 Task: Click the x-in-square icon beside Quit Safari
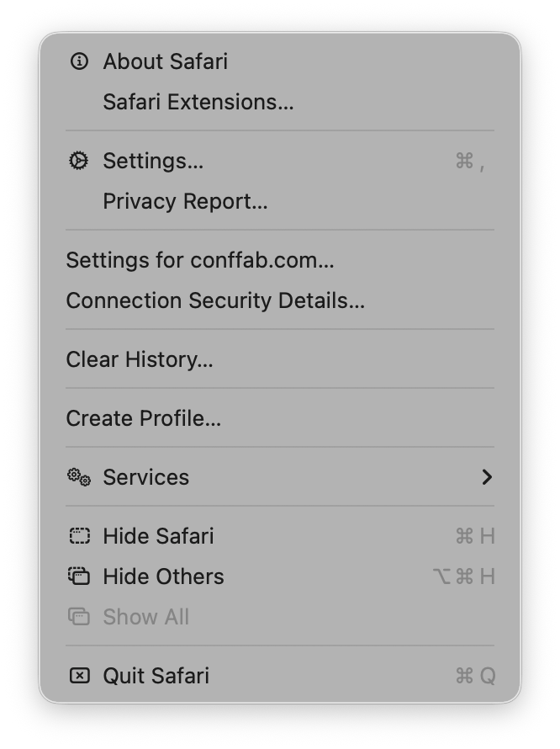pos(79,675)
